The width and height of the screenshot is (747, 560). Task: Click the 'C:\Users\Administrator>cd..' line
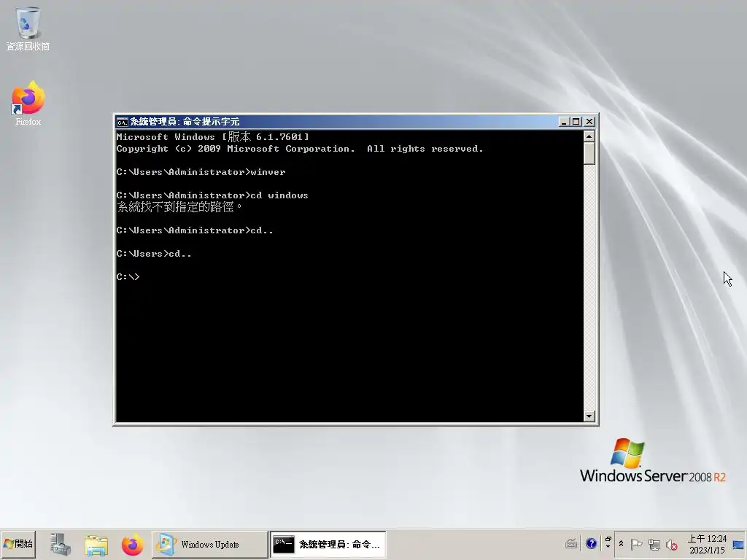click(195, 230)
